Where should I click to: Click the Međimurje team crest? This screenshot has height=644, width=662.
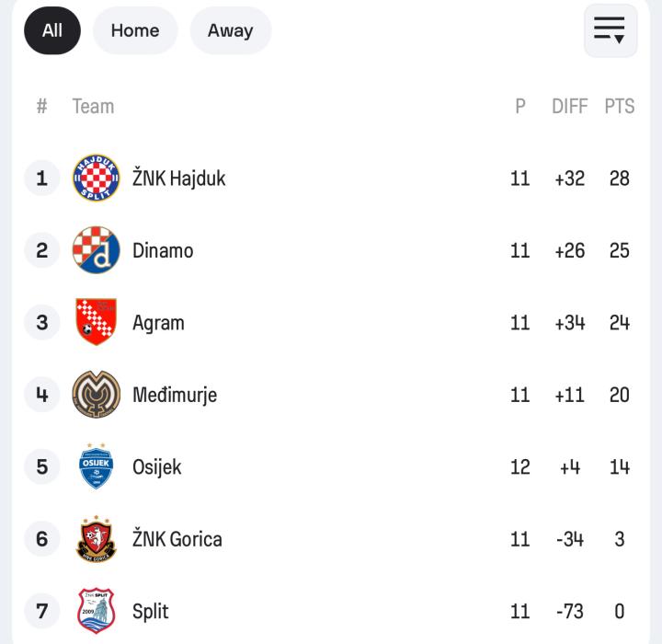tap(97, 395)
